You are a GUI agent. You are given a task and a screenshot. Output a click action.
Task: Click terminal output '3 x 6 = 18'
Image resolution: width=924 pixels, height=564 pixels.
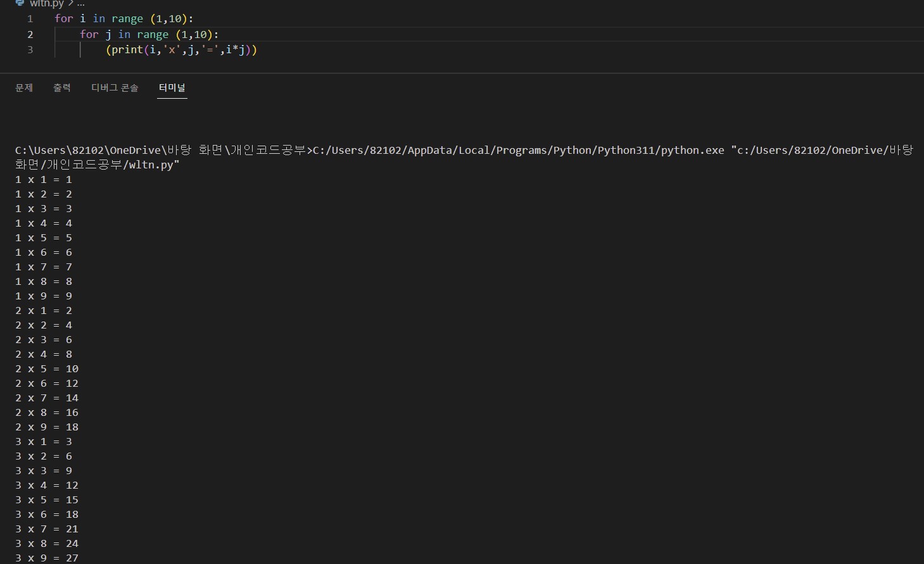tap(47, 515)
